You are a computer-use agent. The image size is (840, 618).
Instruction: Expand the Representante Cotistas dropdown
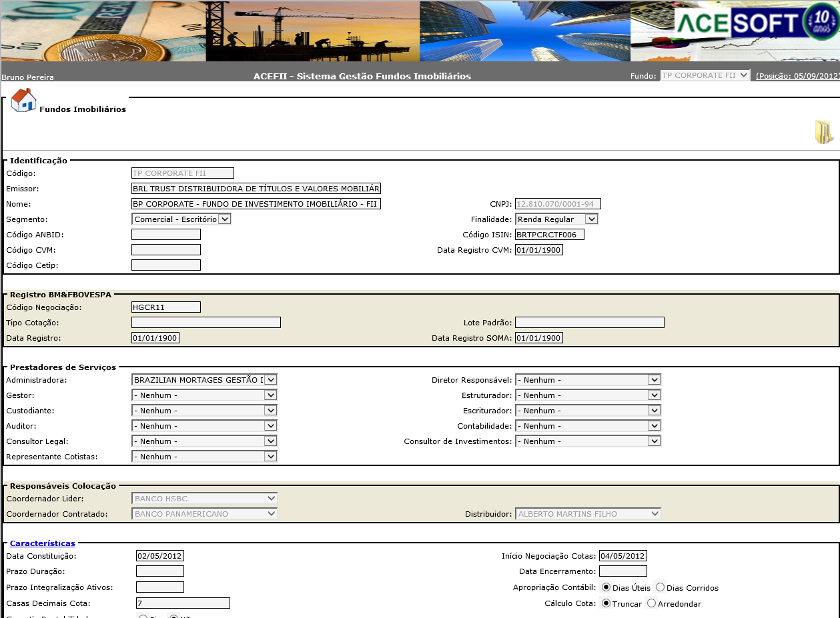pos(204,457)
